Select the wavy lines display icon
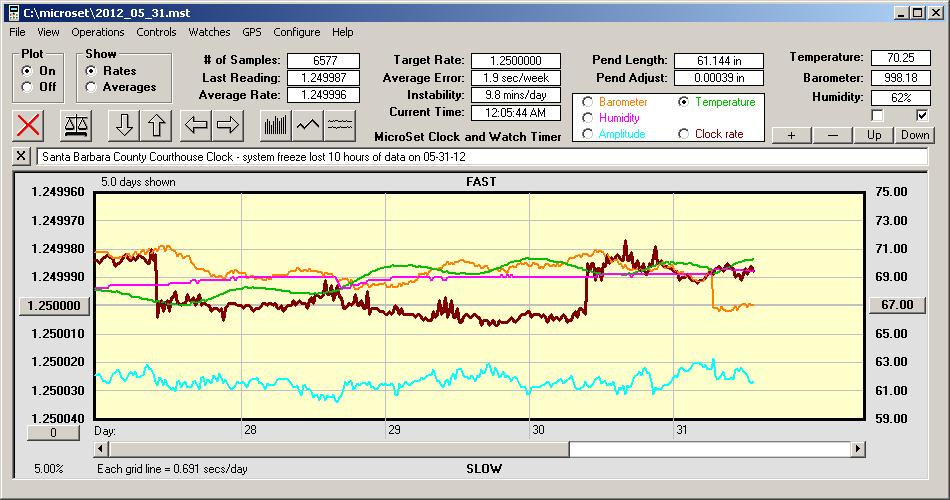 click(x=340, y=125)
